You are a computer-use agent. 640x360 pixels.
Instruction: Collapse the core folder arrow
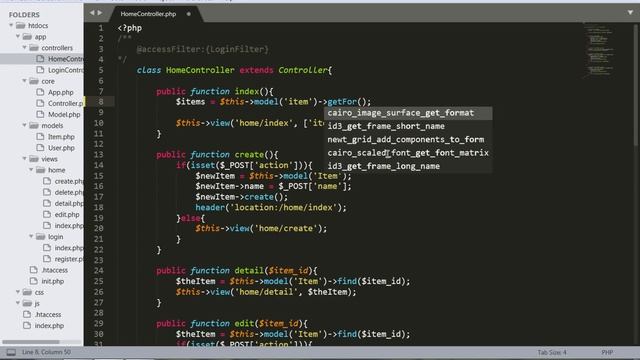[x=24, y=81]
